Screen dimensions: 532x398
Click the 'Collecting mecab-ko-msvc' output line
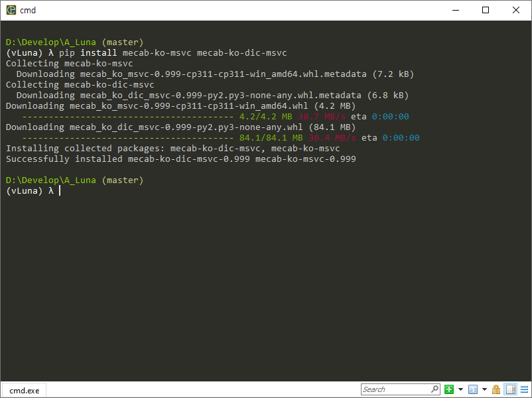tap(70, 64)
